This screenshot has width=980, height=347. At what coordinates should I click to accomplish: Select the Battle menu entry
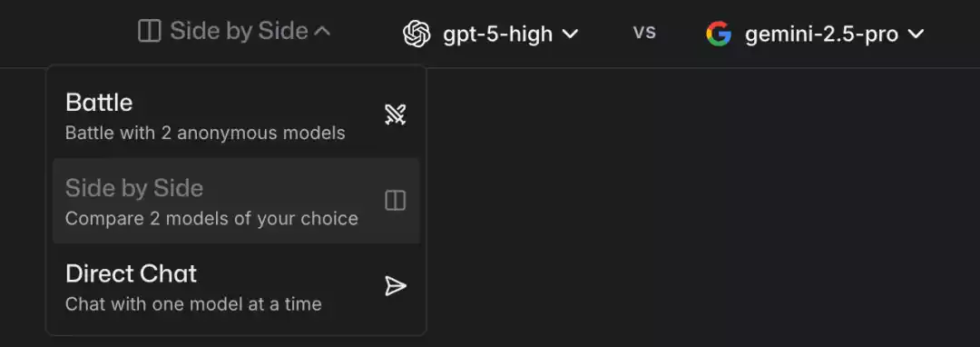[x=236, y=115]
